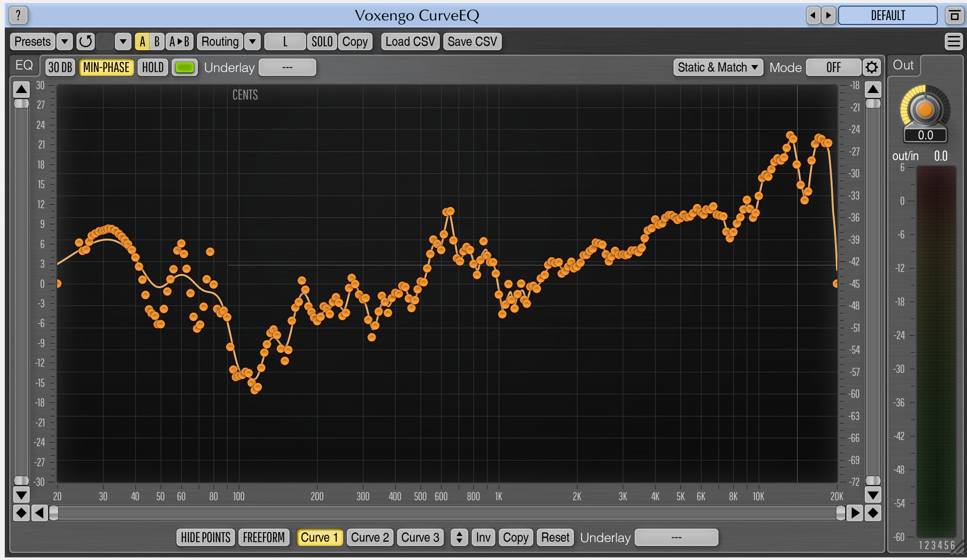
Task: Copy state A to B
Action: pos(179,41)
